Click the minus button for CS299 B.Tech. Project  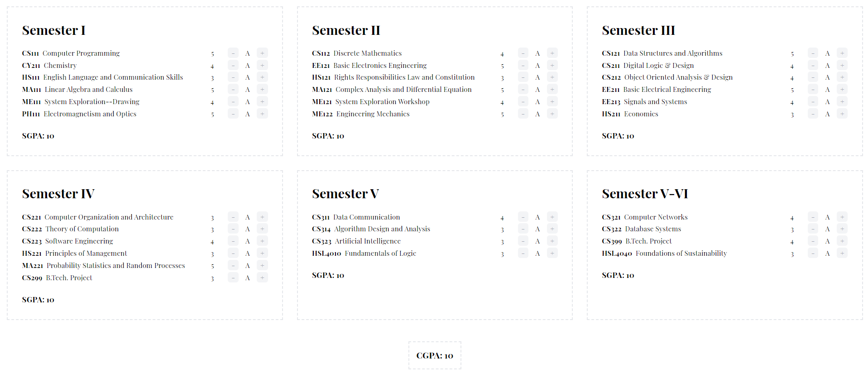pos(233,277)
